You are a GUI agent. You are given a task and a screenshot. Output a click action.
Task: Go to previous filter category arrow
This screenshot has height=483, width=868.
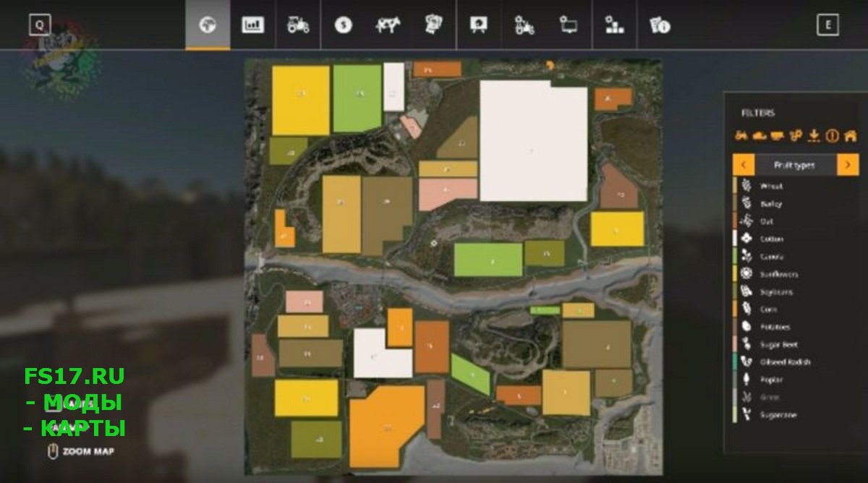[x=743, y=165]
